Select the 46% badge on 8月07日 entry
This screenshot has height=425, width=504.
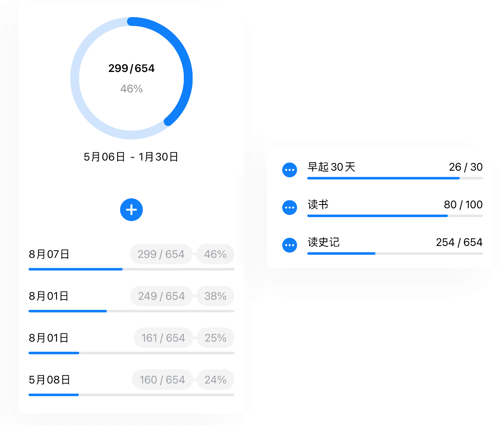(215, 254)
